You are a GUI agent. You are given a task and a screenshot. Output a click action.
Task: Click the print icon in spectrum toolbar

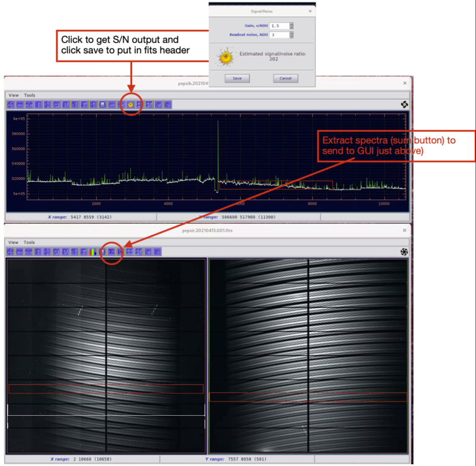pyautogui.click(x=102, y=105)
